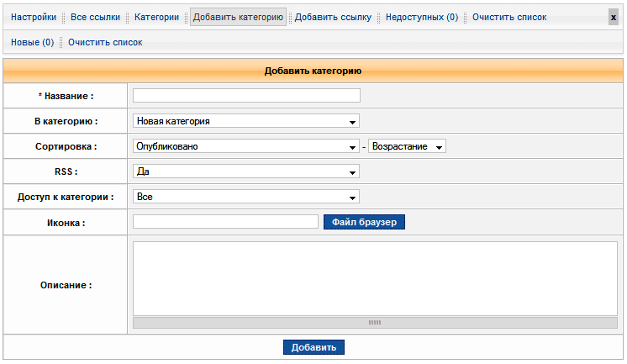Open the Категории tab
627x364 pixels.
pyautogui.click(x=157, y=17)
